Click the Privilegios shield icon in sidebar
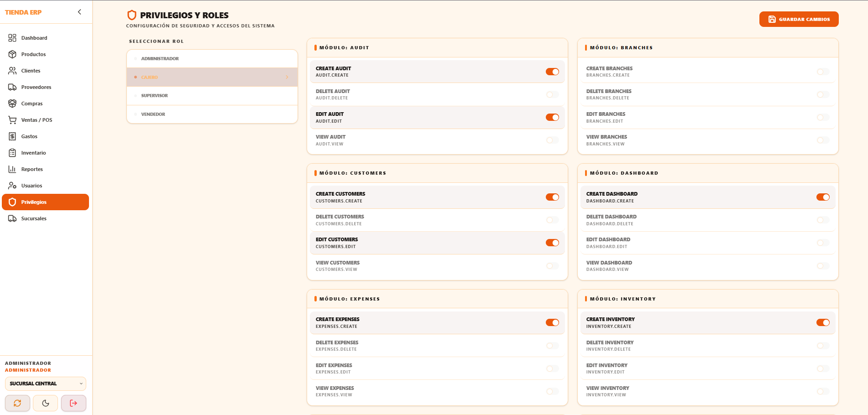Screen dimensions: 868x415 tap(12, 202)
